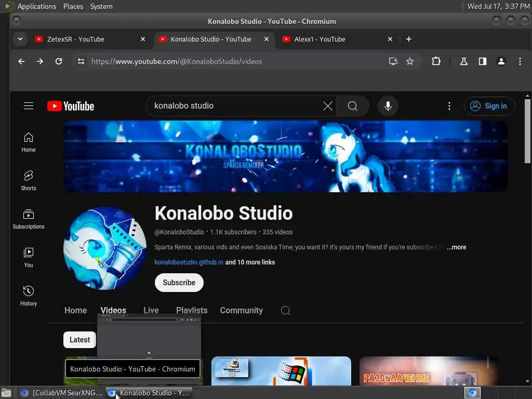Viewport: 532px width, 399px height.
Task: Click the Konalobo Studio channel banner
Action: (286, 156)
